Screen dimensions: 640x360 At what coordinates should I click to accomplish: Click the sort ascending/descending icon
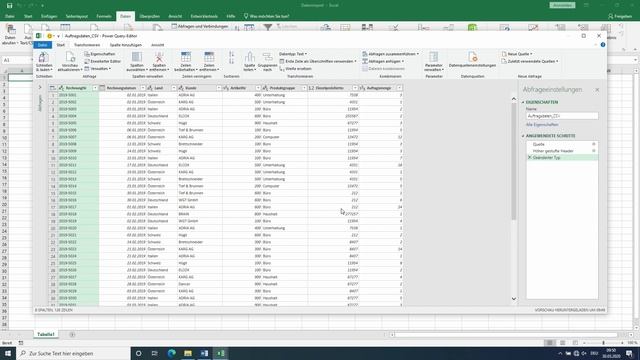231,58
